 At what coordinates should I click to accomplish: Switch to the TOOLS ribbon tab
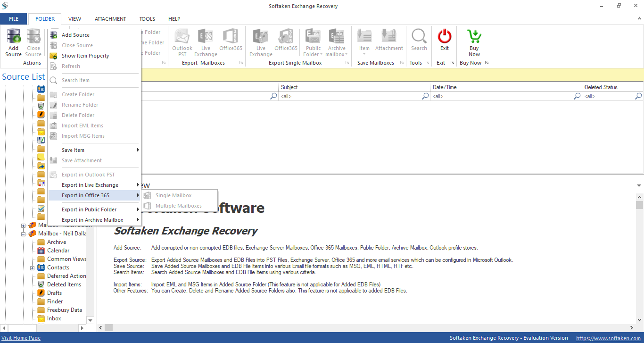coord(147,19)
